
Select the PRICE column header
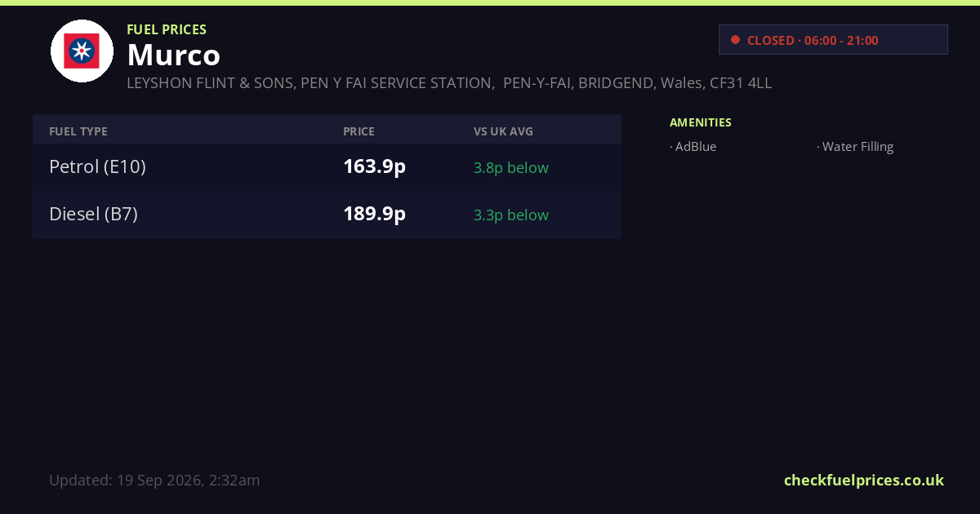(359, 131)
